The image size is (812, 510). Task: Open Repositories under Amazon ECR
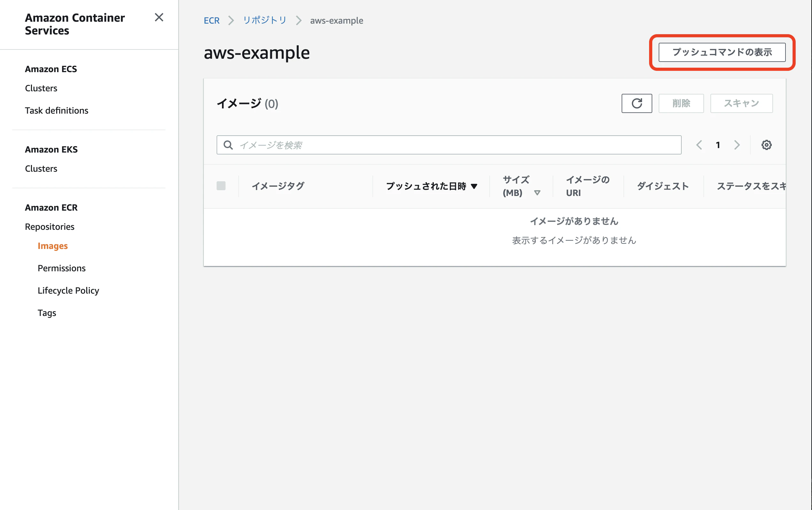(50, 227)
